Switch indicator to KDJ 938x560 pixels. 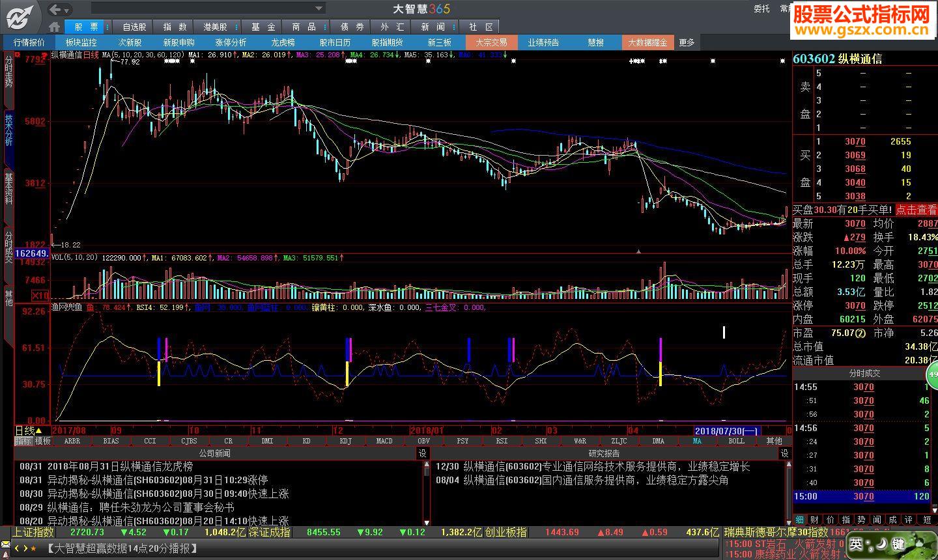345,441
